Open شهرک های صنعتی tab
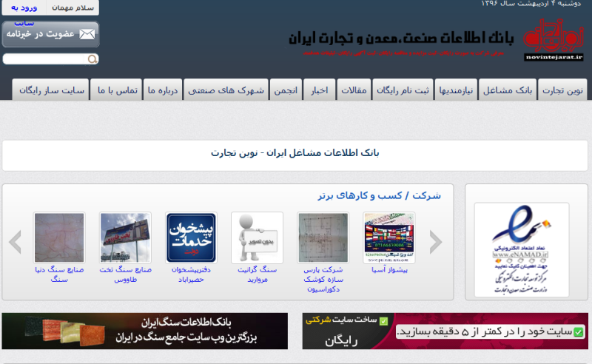This screenshot has height=364, width=592. (226, 90)
